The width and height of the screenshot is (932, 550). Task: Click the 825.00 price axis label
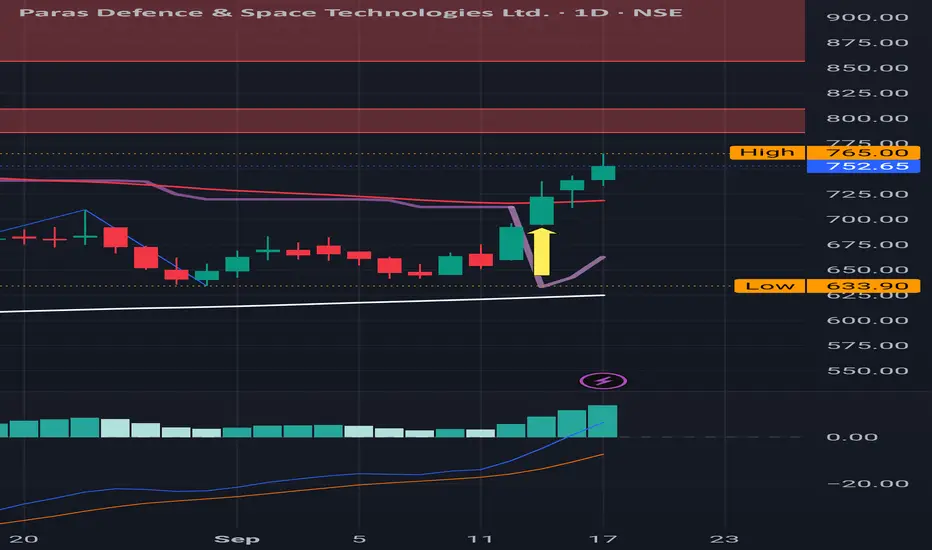click(867, 93)
